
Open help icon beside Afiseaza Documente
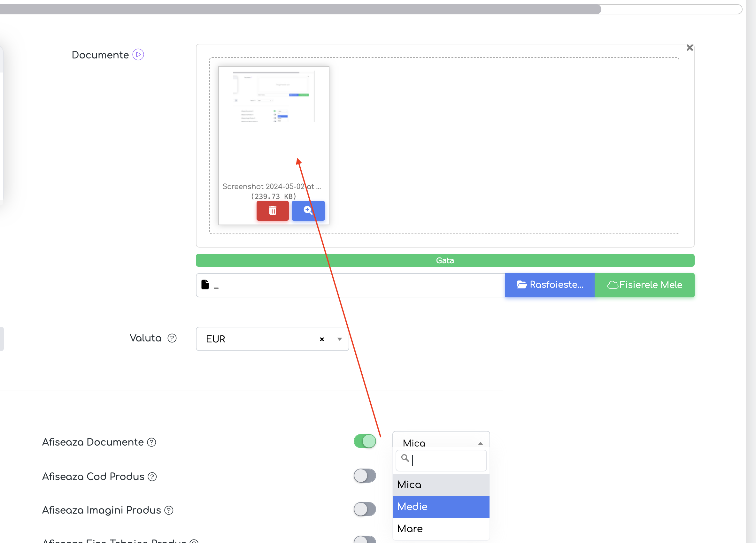click(152, 442)
